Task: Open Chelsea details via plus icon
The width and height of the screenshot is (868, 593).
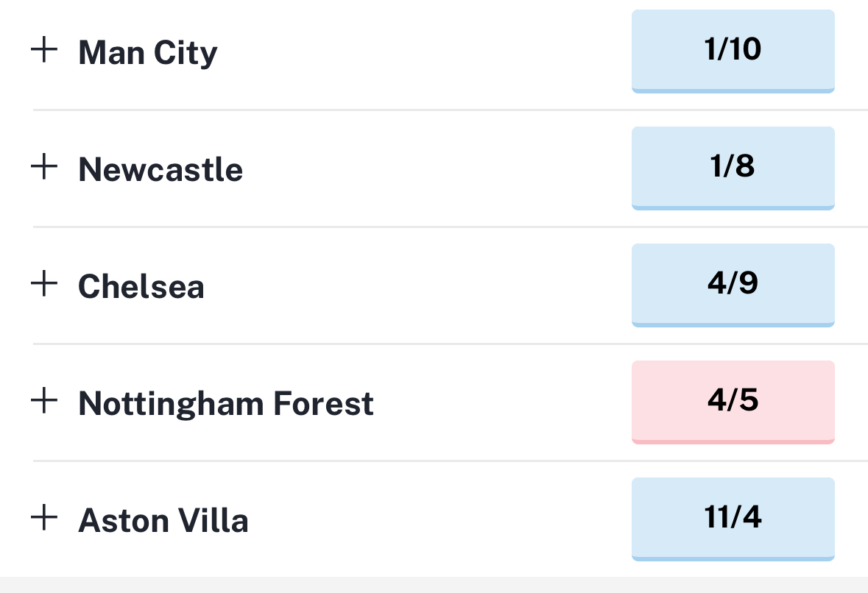Action: (43, 284)
